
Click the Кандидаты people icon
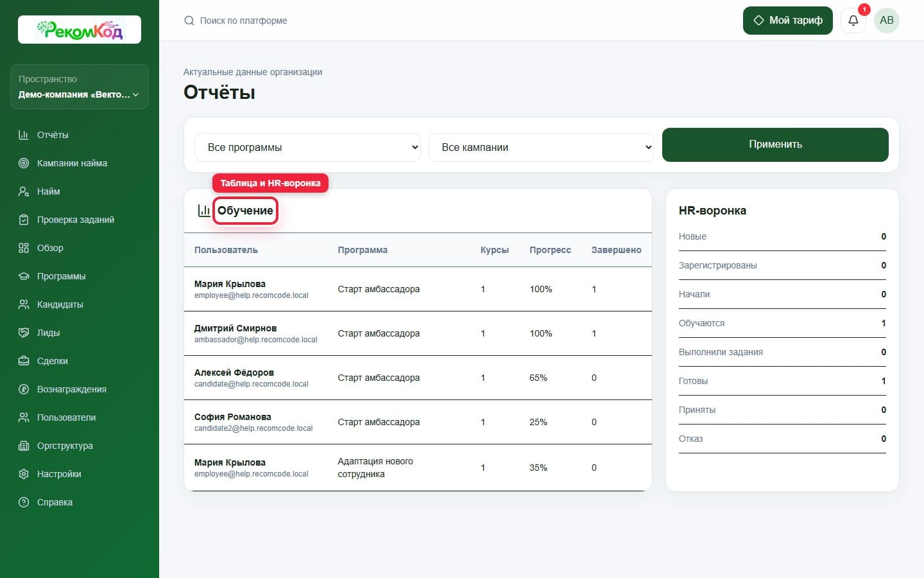tap(24, 304)
